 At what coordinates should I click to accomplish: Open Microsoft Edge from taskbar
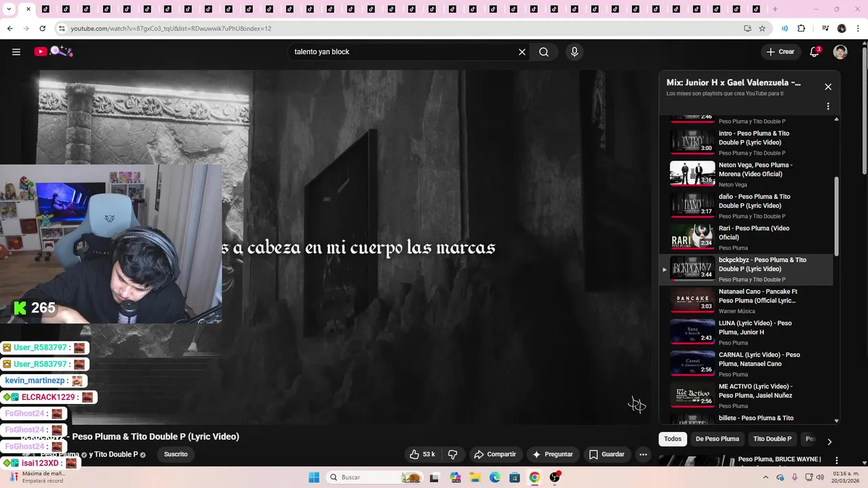point(495,477)
